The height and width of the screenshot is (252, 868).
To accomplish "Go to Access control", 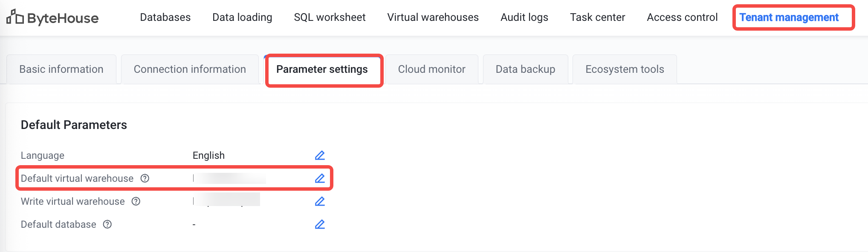I will [x=682, y=17].
